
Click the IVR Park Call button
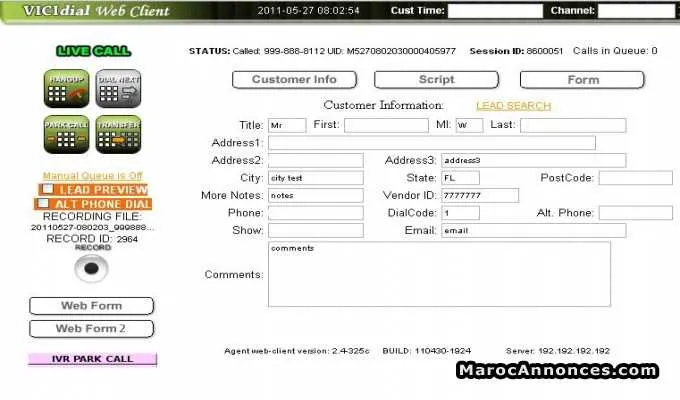click(x=92, y=359)
